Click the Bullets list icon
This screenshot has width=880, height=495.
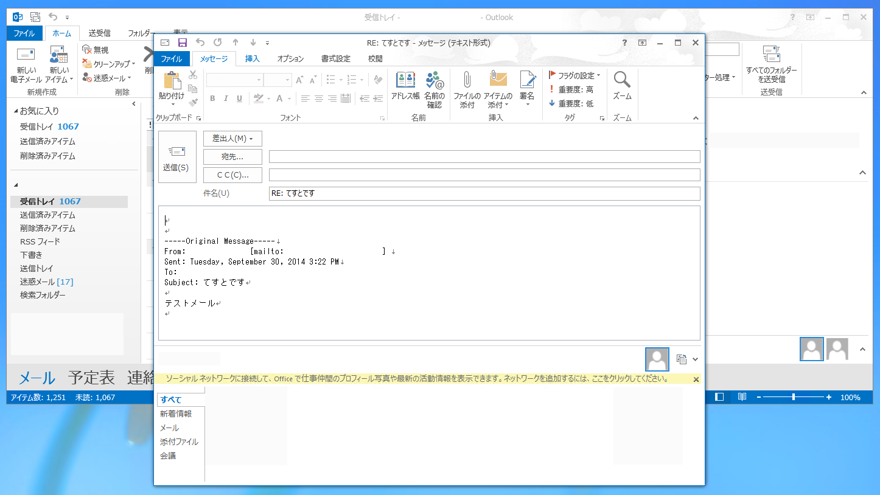[331, 80]
